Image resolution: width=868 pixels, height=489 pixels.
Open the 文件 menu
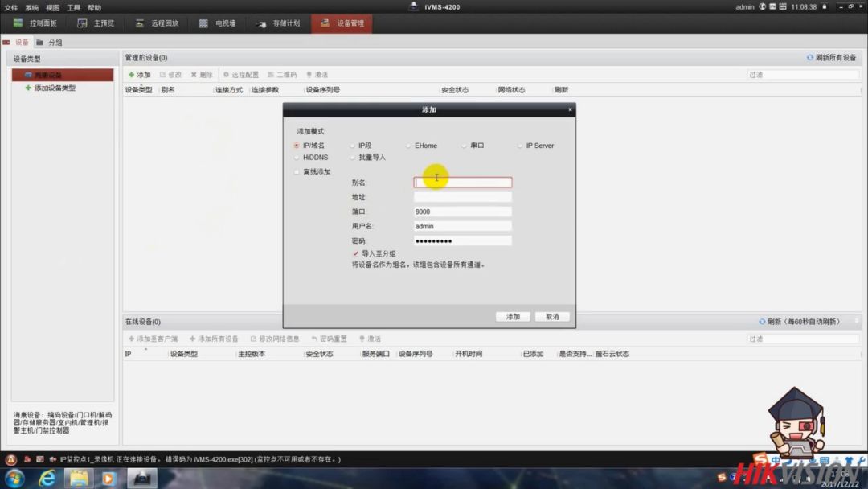click(x=11, y=8)
